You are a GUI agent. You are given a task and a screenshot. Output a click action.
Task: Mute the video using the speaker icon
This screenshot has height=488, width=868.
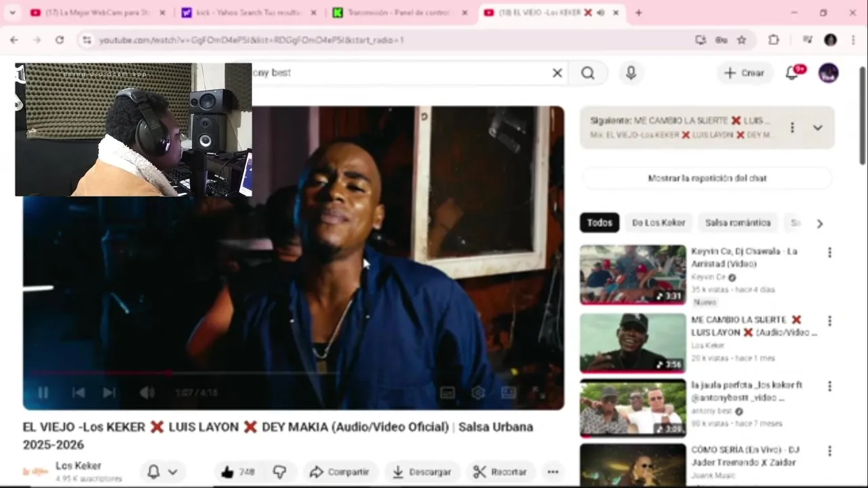pyautogui.click(x=146, y=392)
